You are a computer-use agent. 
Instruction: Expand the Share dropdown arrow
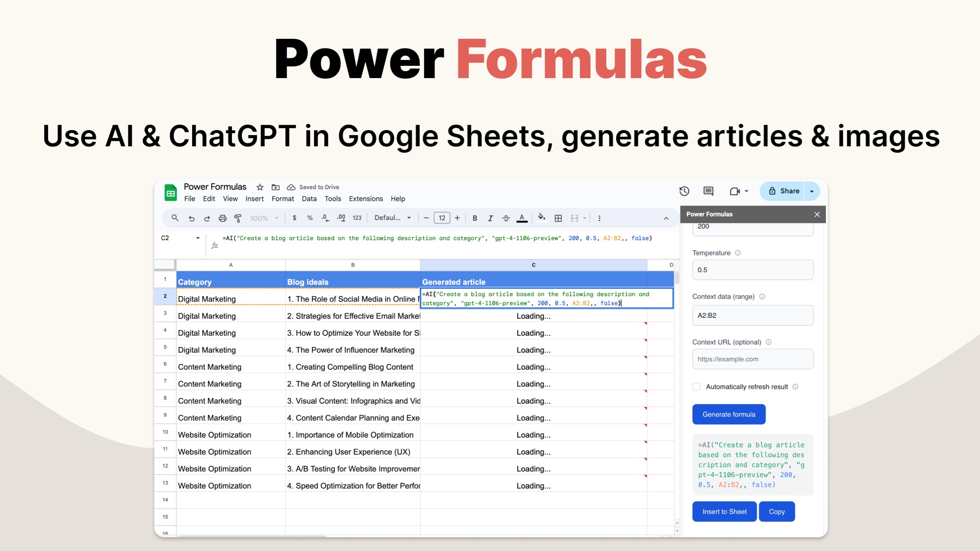point(812,191)
